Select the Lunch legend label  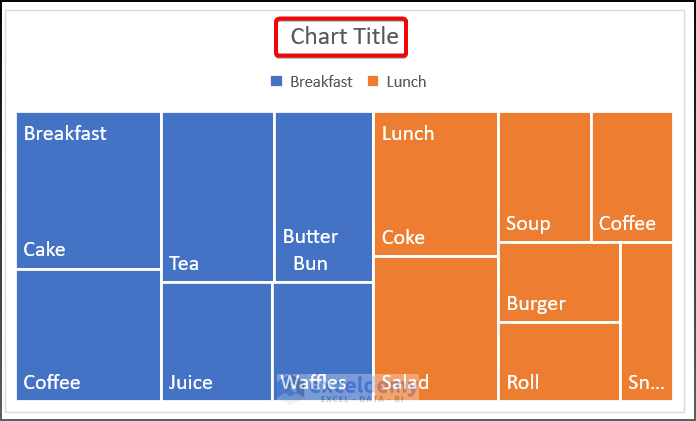(407, 82)
